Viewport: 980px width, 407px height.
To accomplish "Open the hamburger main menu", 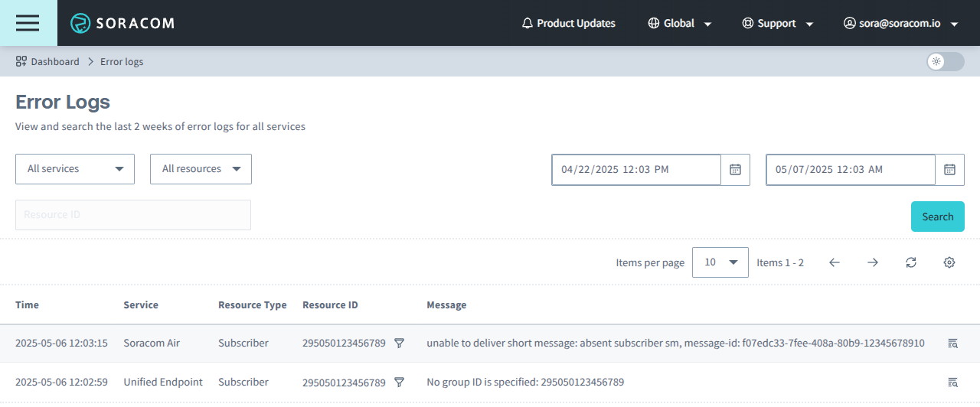I will tap(28, 23).
